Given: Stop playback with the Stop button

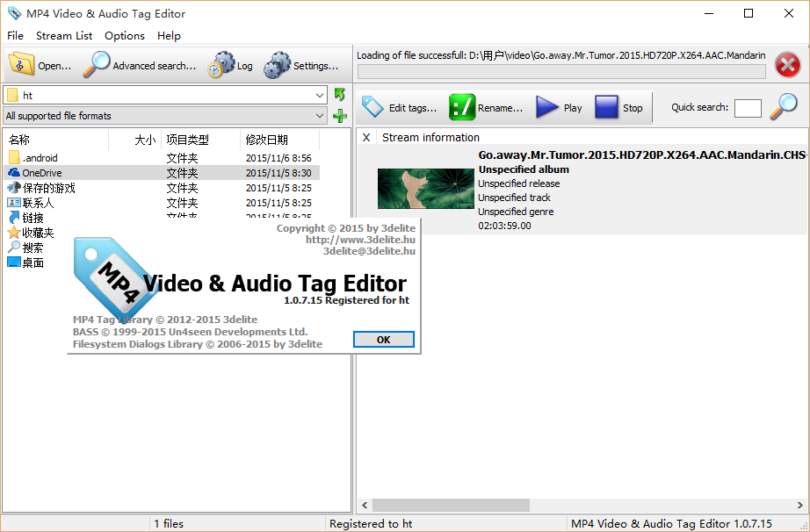Looking at the screenshot, I should point(607,107).
